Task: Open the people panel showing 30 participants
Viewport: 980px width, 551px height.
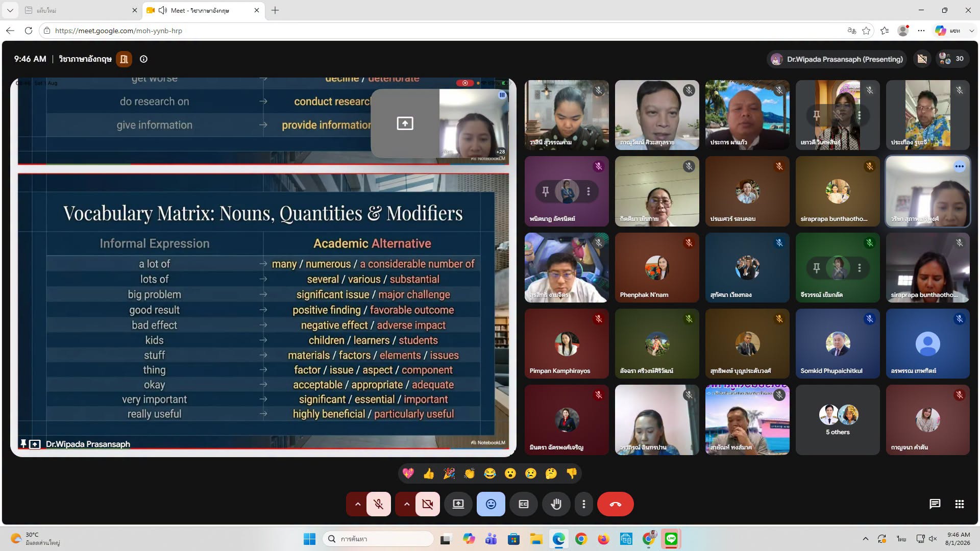Action: pyautogui.click(x=951, y=59)
